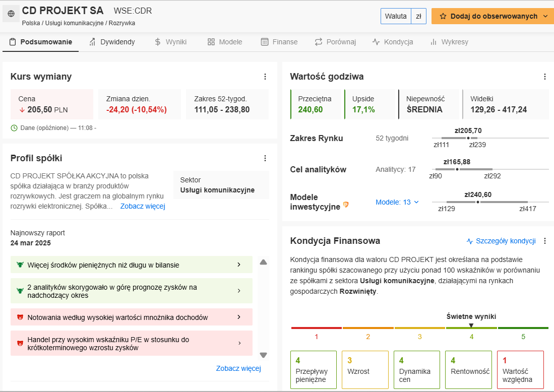Click the Niepewność ŚREDNIA box
The width and height of the screenshot is (554, 392).
(429, 104)
